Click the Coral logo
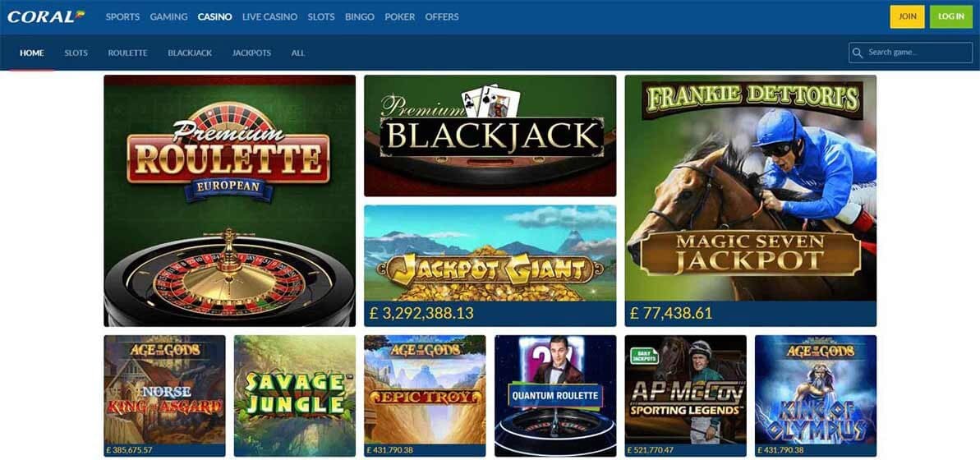 (46, 17)
